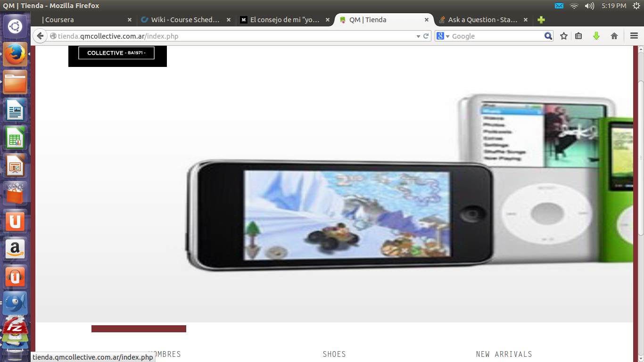Close the Ask a Question tab
Image resolution: width=644 pixels, height=362 pixels.
coord(526,20)
